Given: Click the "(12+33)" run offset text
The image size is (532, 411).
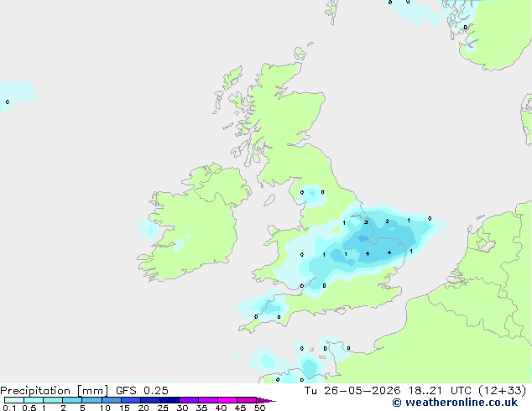Looking at the screenshot, I should pyautogui.click(x=503, y=391).
